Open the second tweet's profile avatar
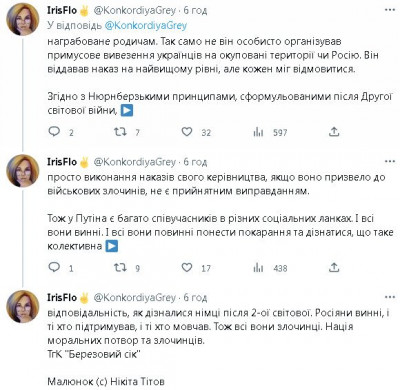 click(x=23, y=171)
